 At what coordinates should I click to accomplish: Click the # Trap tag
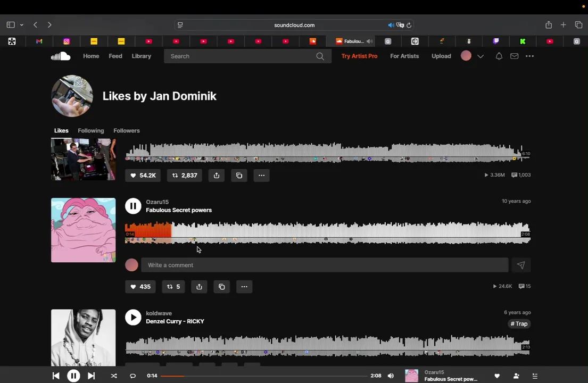(x=519, y=324)
